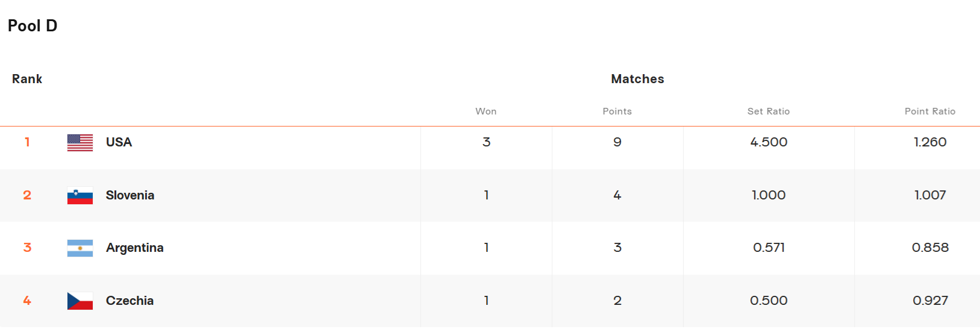The height and width of the screenshot is (335, 980).
Task: Open the Argentina team link
Action: click(135, 248)
